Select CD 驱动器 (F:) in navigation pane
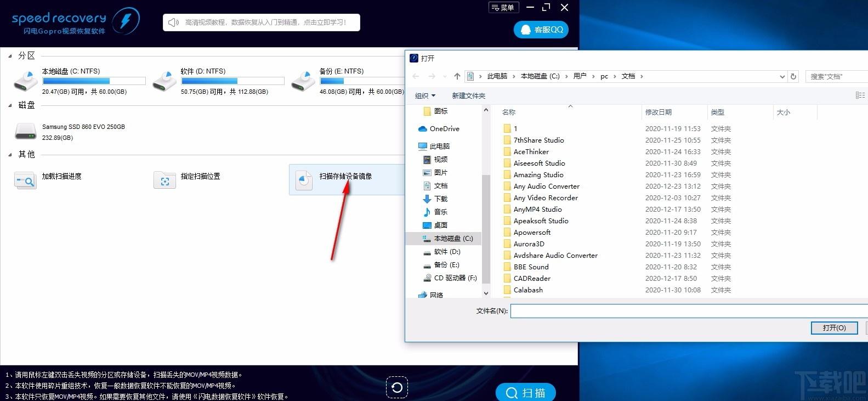Viewport: 868px width, 401px height. point(450,278)
